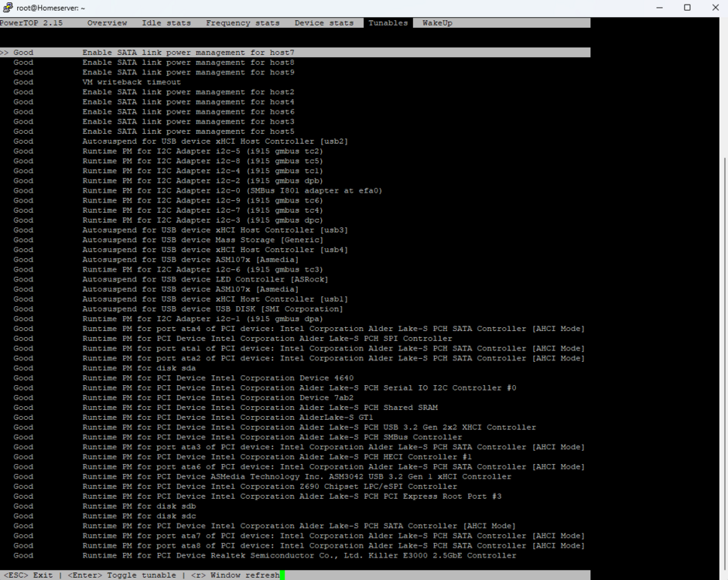The height and width of the screenshot is (580, 728).
Task: Click Runtime PM i2c-3 gmbus dpc row
Action: [x=168, y=220]
